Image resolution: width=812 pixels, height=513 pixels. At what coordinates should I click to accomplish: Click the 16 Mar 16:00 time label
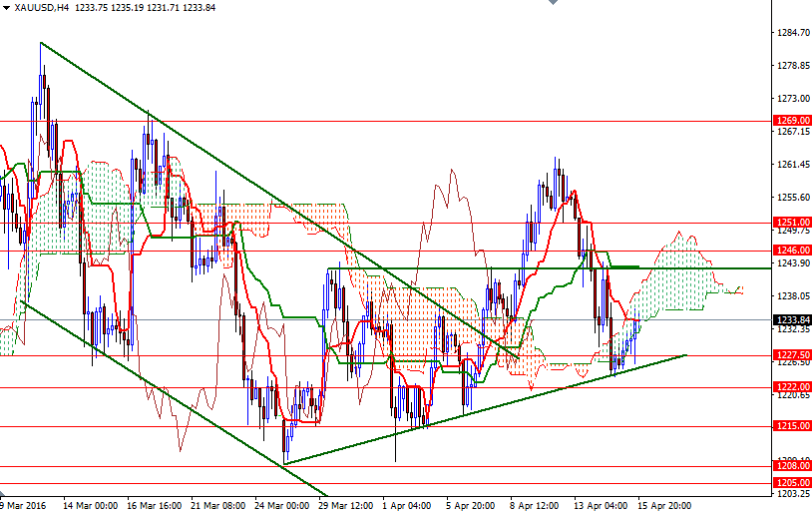[x=154, y=506]
